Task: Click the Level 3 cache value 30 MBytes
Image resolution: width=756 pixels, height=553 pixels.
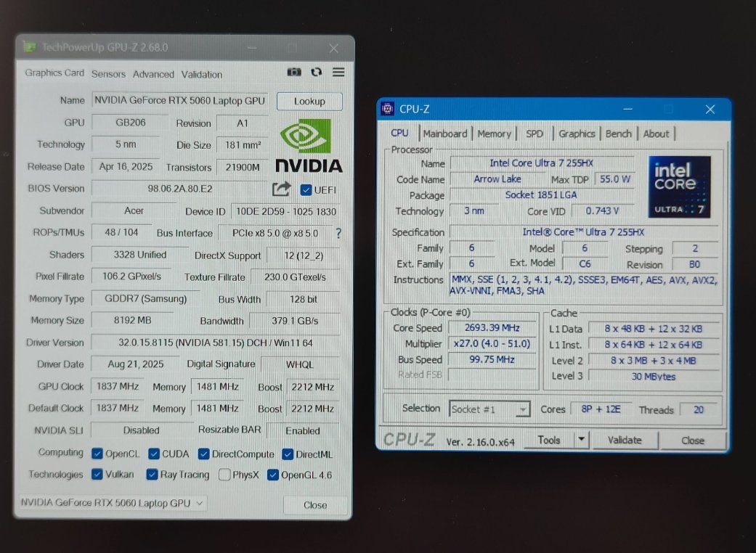Action: click(654, 376)
